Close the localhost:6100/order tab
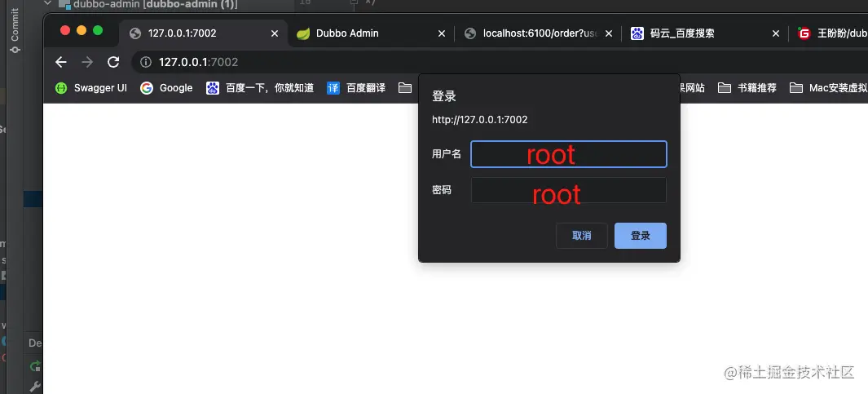 click(609, 33)
